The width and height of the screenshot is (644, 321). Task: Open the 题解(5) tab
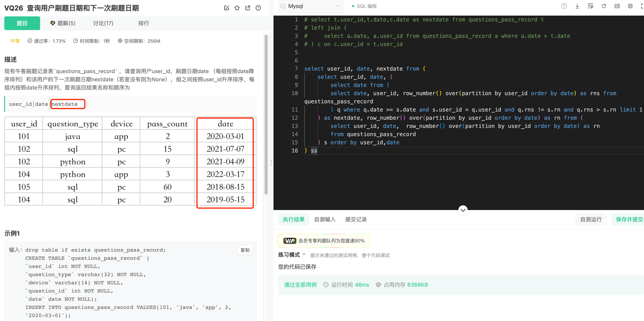click(63, 23)
